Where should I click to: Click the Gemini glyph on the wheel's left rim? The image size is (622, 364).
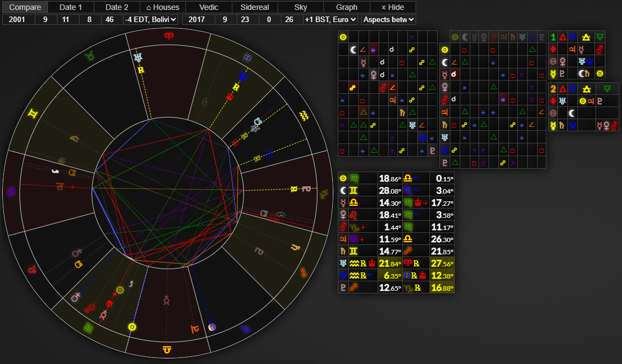coord(34,114)
